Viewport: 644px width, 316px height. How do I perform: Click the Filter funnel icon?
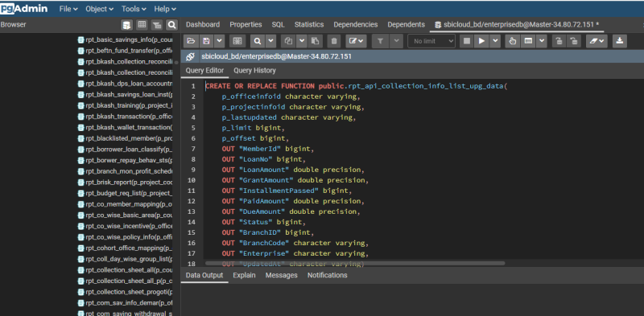[x=379, y=41]
